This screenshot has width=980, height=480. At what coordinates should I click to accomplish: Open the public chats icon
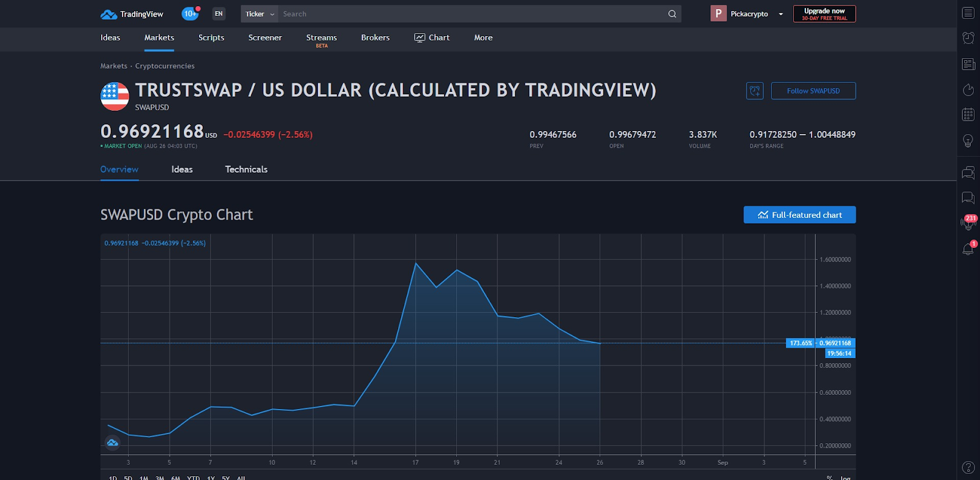[x=968, y=173]
